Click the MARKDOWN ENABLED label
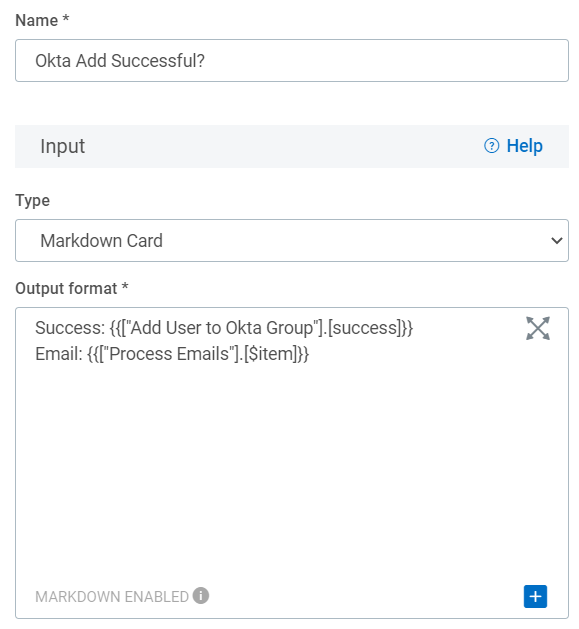This screenshot has height=629, width=579. 112,597
